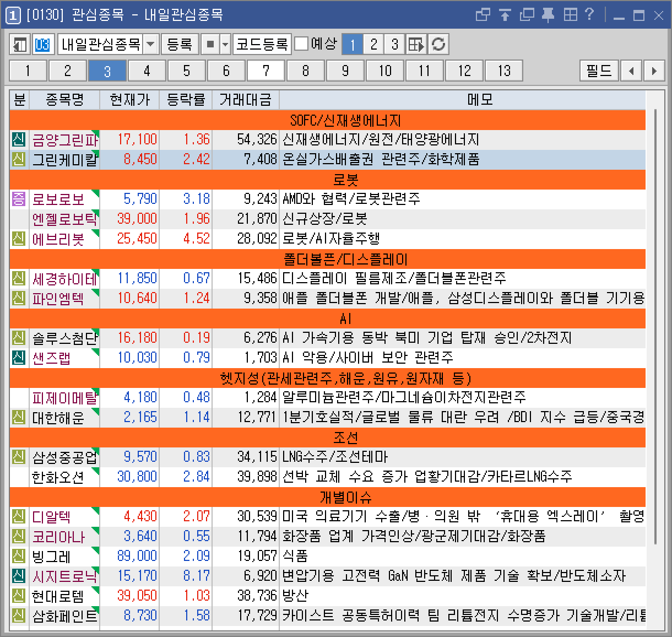Click the SOFC/신재생에너지 section header
Image resolution: width=672 pixels, height=637 pixels.
[x=327, y=120]
